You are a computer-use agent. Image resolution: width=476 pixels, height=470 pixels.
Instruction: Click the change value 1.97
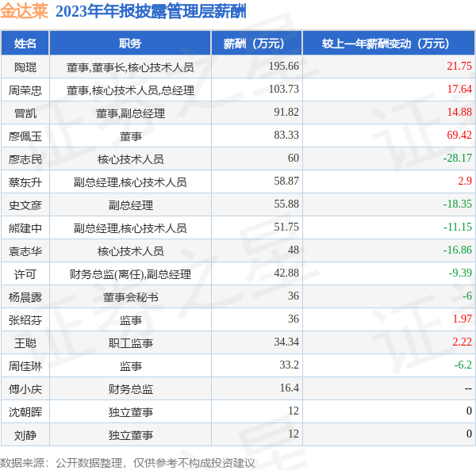click(x=462, y=319)
